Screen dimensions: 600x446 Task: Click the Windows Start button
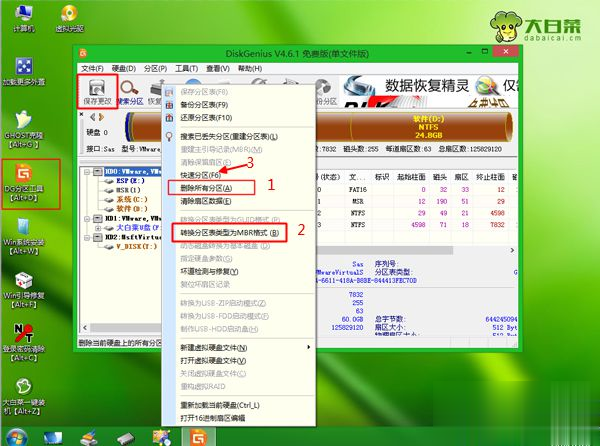(12, 436)
